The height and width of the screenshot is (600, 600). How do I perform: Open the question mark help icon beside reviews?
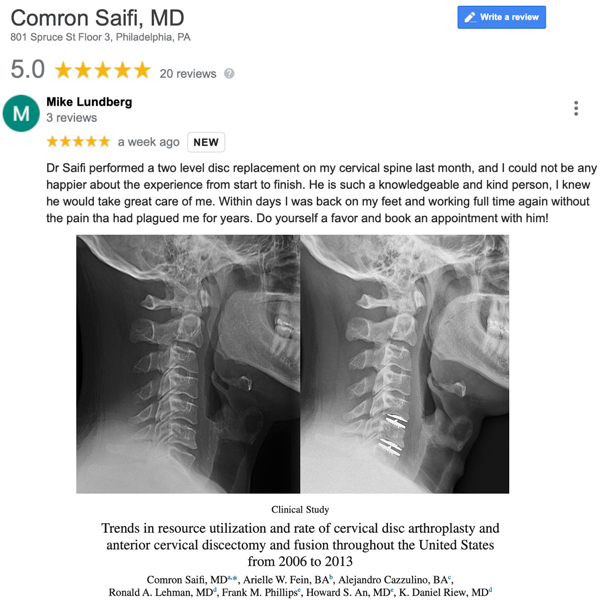(x=229, y=73)
